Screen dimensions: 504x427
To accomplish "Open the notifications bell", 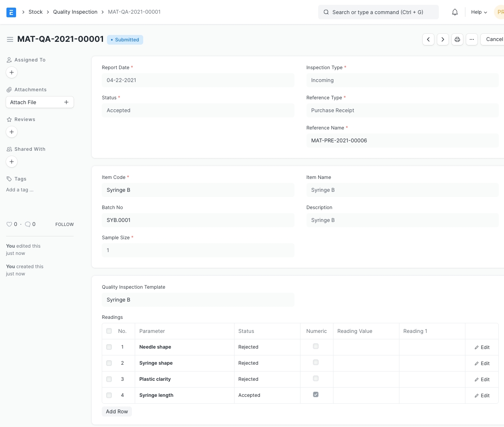I will [x=455, y=12].
